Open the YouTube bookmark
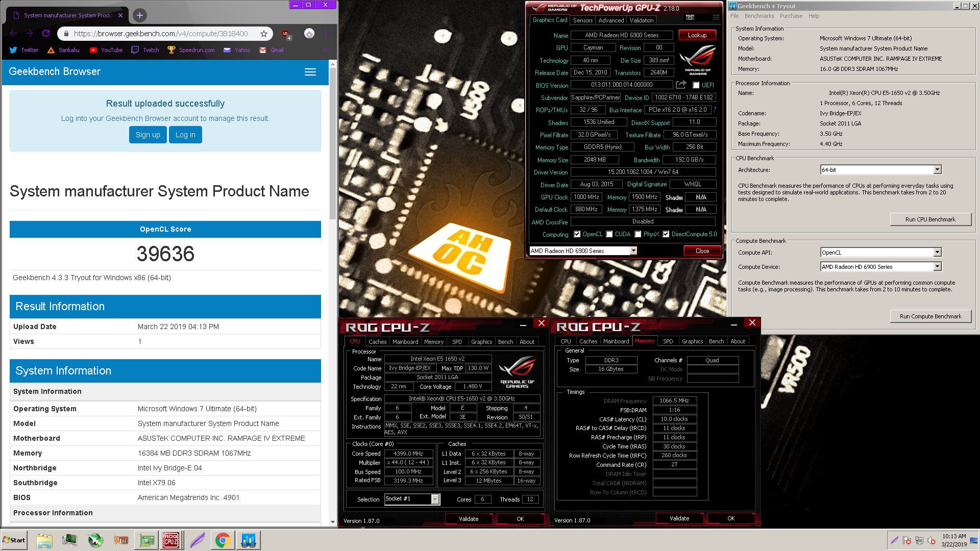The image size is (980, 551). pos(106,50)
